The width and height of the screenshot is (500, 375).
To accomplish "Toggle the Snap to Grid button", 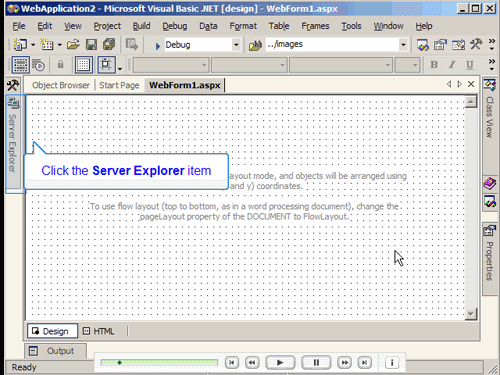I will [x=106, y=65].
